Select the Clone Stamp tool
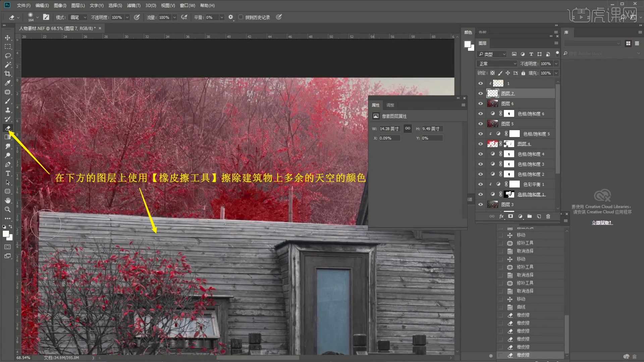Viewport: 644px width, 362px height. pos(8,110)
